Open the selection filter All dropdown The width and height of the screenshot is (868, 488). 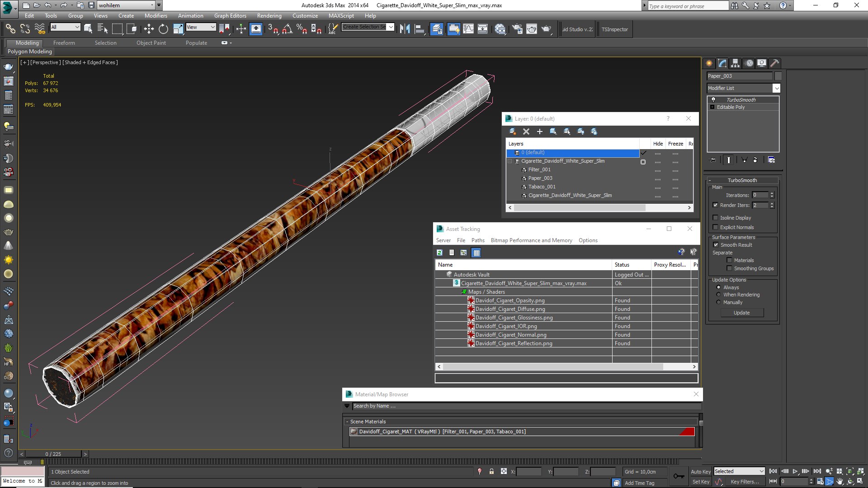[65, 27]
